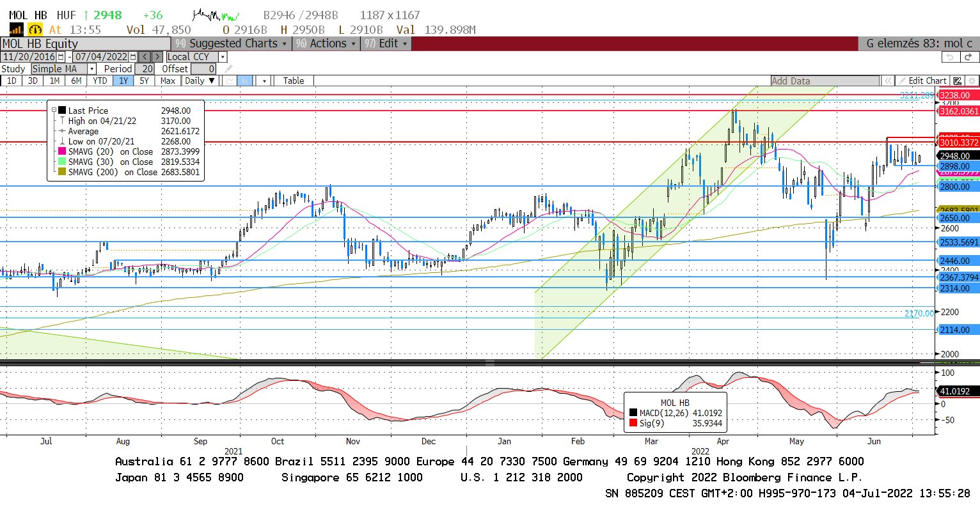Image resolution: width=980 pixels, height=512 pixels.
Task: Step date range backward arrow
Action: [x=145, y=57]
